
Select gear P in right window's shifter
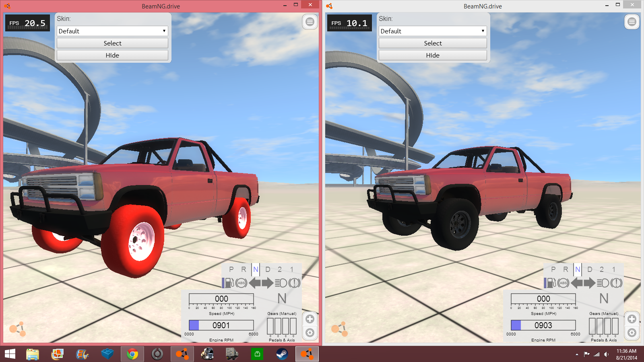pyautogui.click(x=553, y=269)
